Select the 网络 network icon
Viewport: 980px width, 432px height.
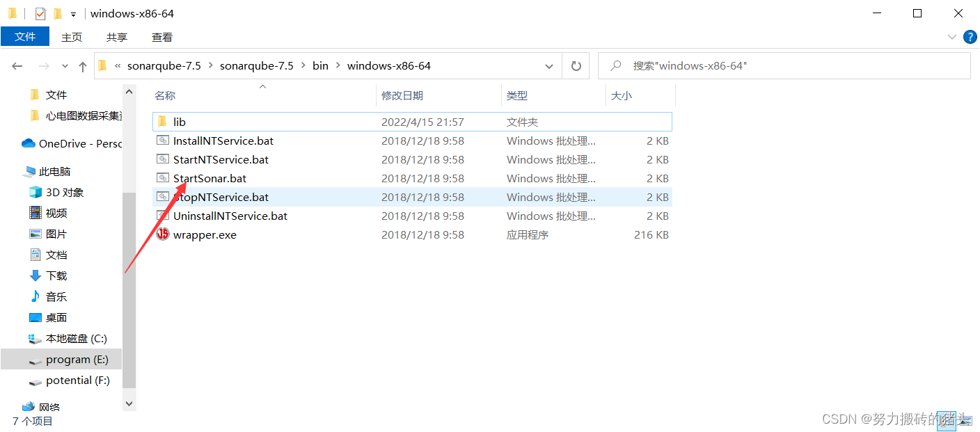(x=29, y=407)
